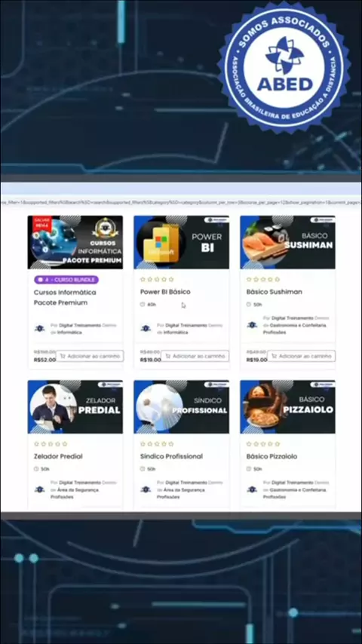Open the Síndico Profissional course thumbnail
This screenshot has height=644, width=362.
(181, 407)
